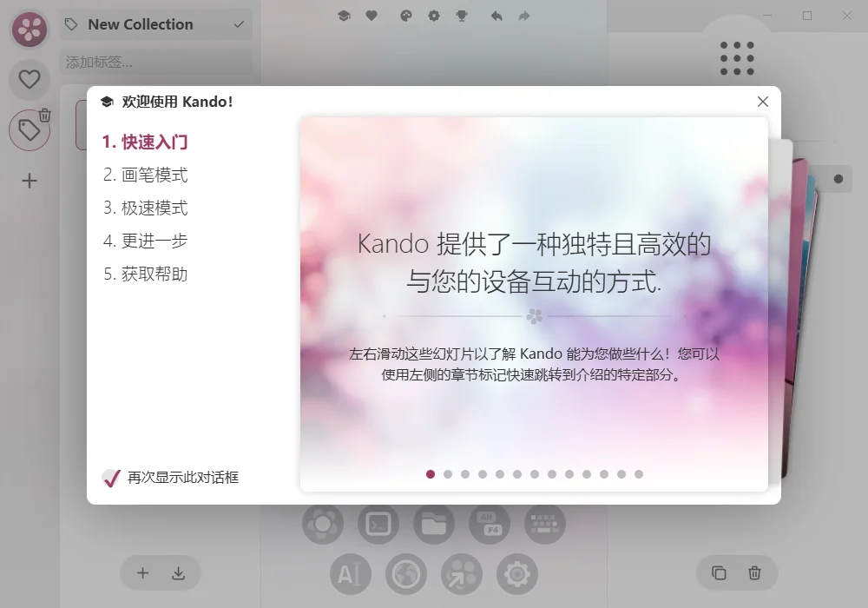Pick the globe URL item type
868x608 pixels.
coord(406,573)
